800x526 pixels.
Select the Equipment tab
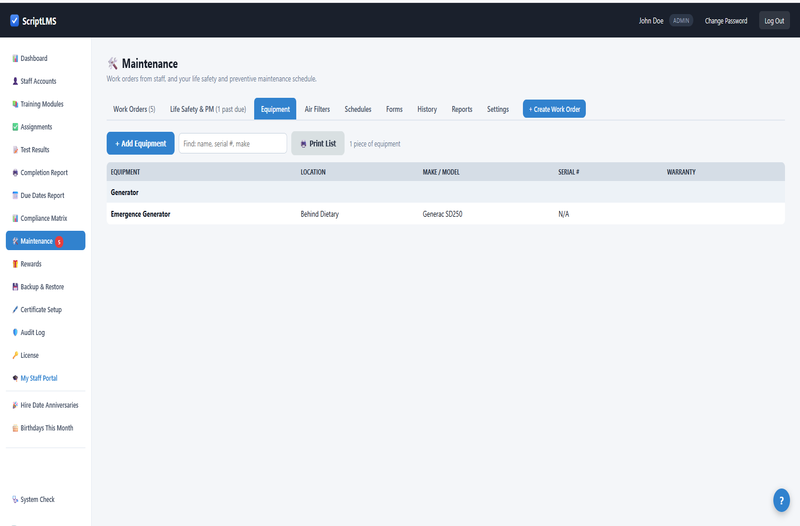(x=275, y=109)
